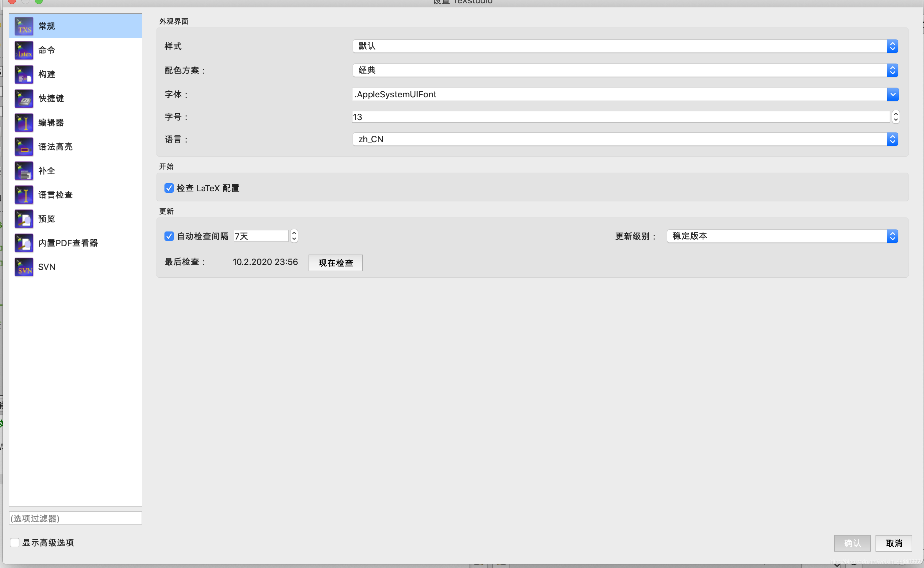Toggle the 检查 LaTeX 配置 checkbox

click(169, 188)
